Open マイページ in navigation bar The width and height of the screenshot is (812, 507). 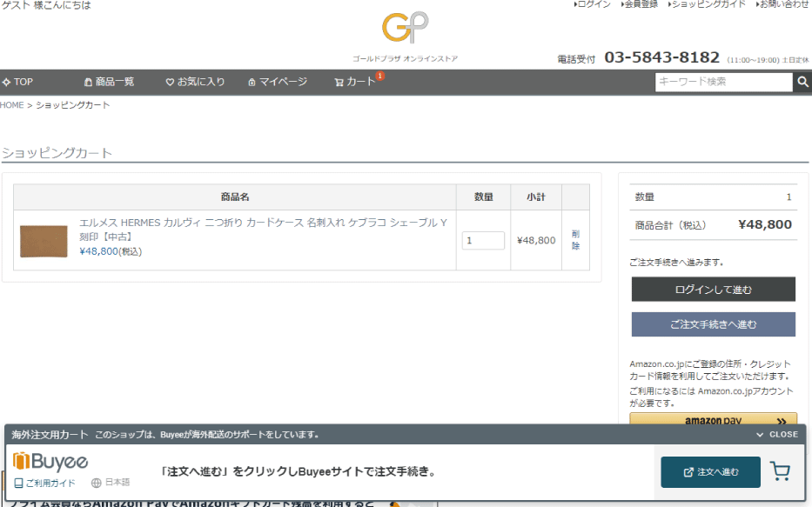tap(278, 82)
